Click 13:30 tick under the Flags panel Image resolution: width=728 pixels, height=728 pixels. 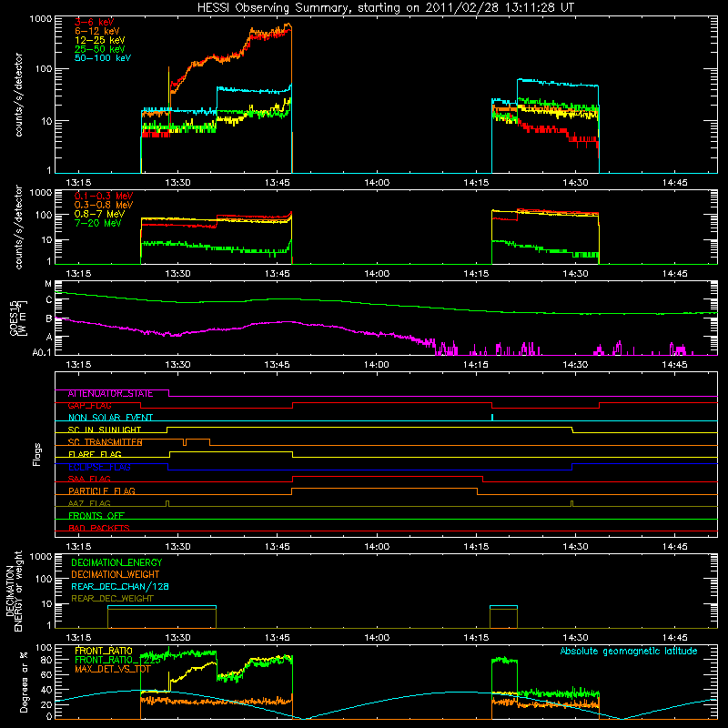pos(177,547)
